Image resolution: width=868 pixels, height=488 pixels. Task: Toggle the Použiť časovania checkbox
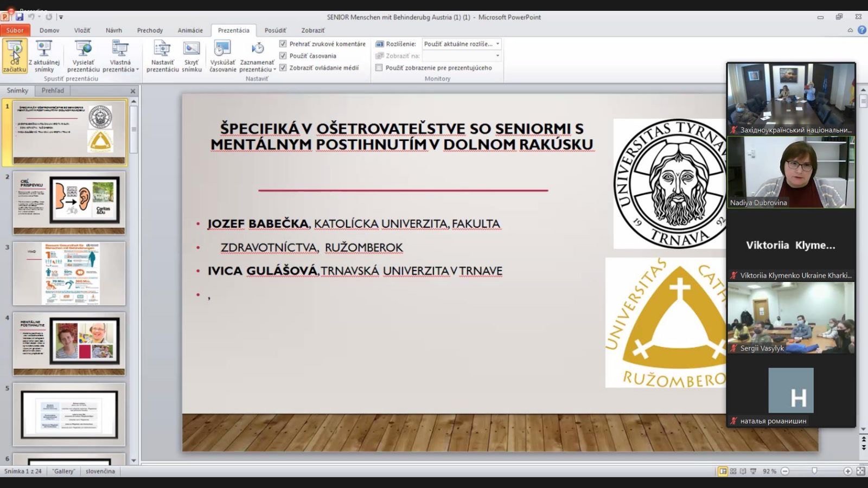pyautogui.click(x=283, y=56)
